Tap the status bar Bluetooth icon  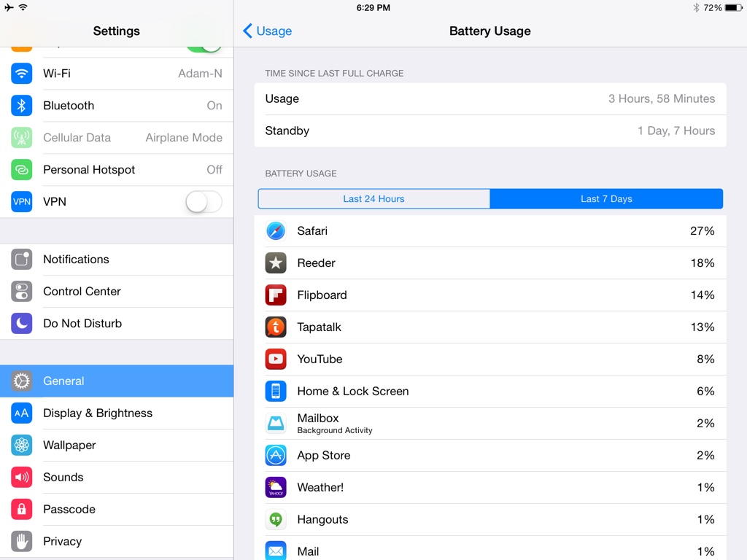click(x=696, y=7)
